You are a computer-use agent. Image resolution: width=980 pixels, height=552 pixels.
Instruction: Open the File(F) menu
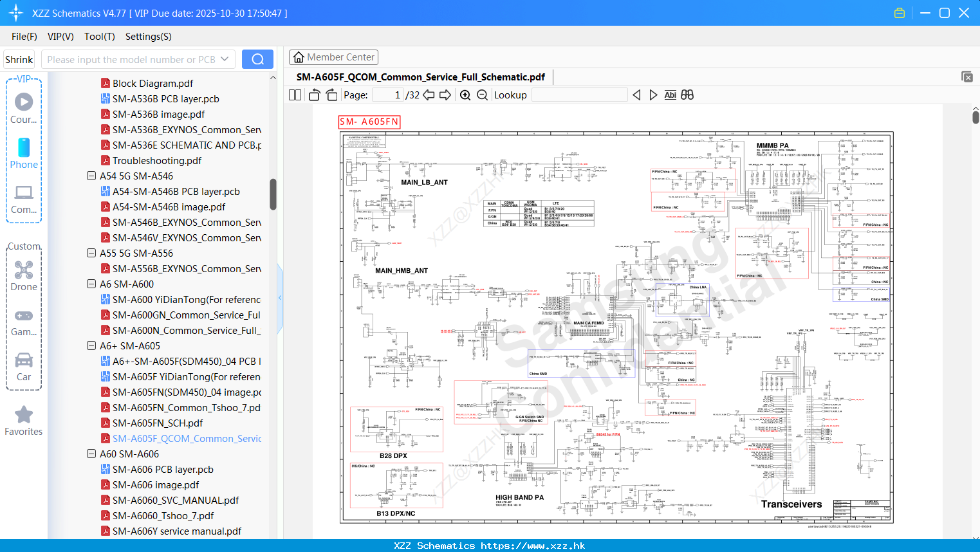coord(24,37)
